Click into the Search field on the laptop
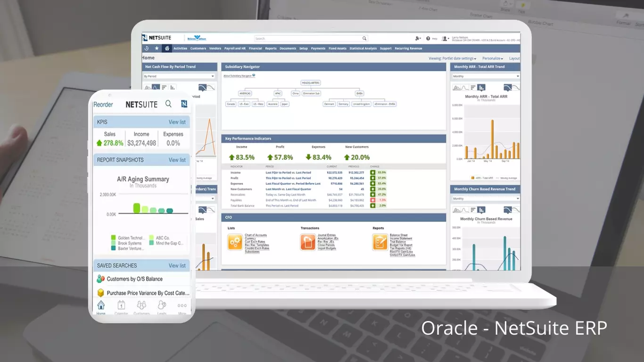The width and height of the screenshot is (644, 362). tap(307, 39)
